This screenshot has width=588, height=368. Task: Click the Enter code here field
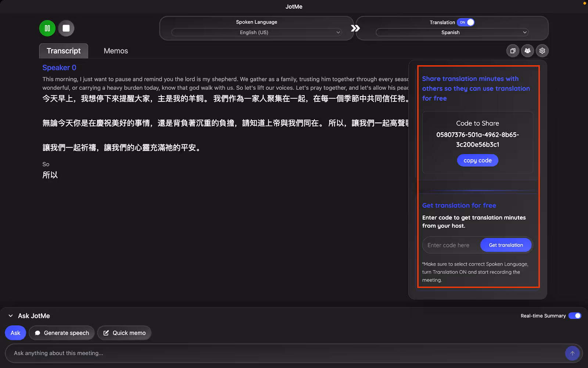tap(449, 245)
